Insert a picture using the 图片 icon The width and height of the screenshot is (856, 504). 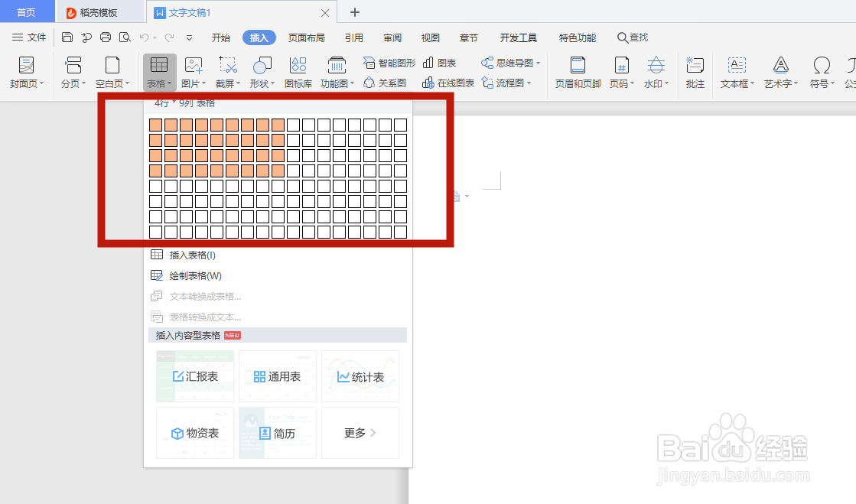point(193,71)
